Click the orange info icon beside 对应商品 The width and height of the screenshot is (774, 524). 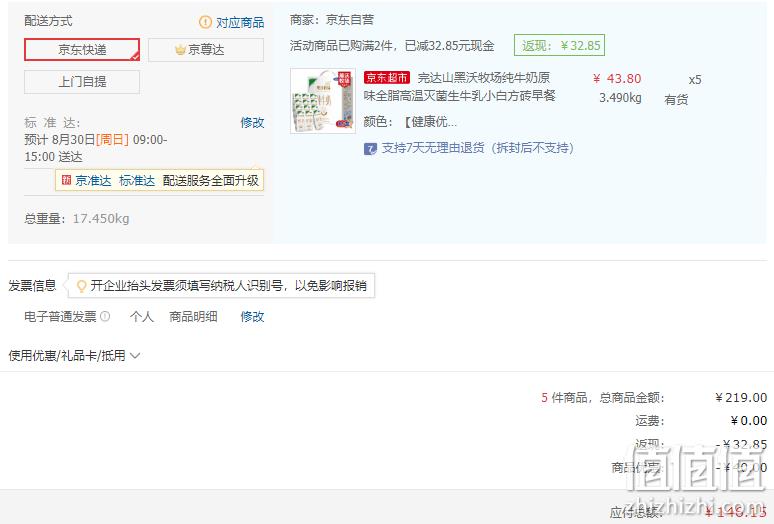point(205,22)
